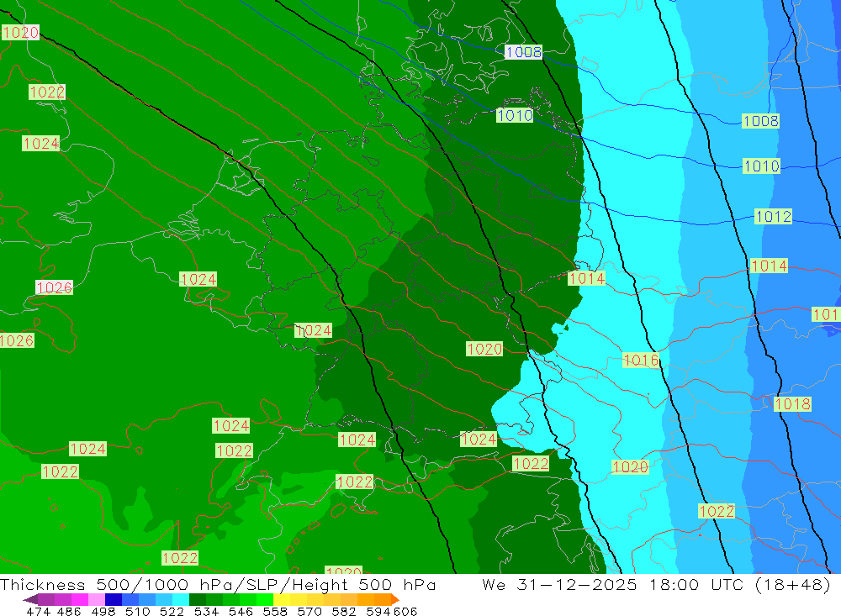Click the only 1022 label above a 1024 label
Screen dimensions: 841x616
(x=46, y=92)
